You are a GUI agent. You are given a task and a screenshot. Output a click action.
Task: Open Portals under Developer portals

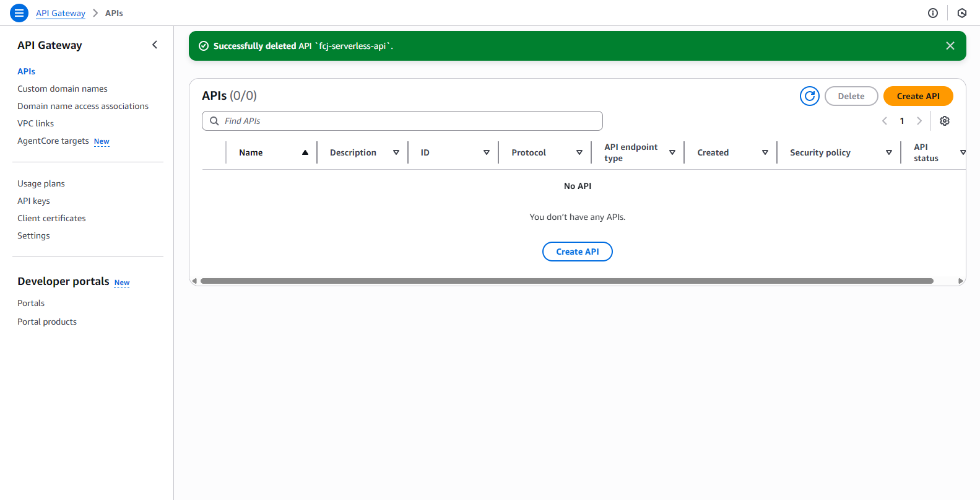click(31, 303)
